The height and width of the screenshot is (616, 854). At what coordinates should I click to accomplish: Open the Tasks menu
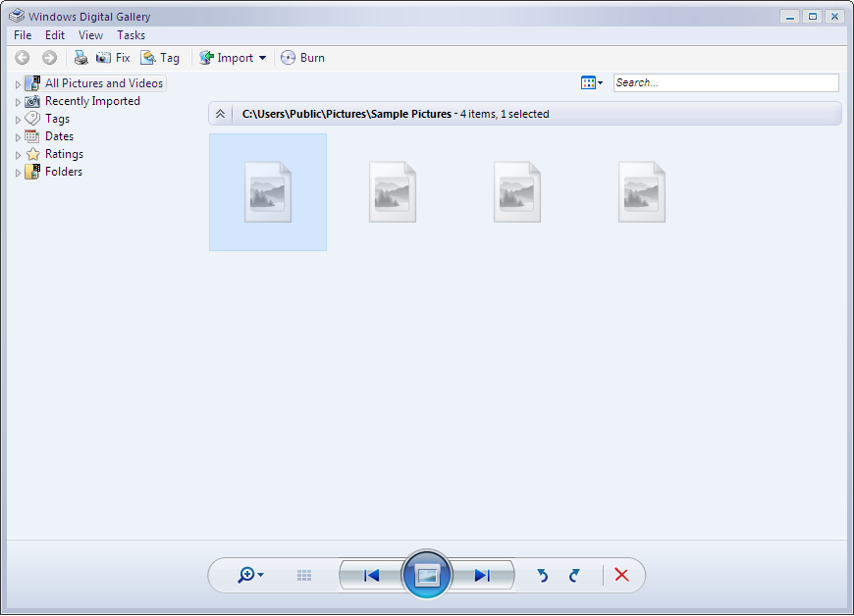pos(131,35)
